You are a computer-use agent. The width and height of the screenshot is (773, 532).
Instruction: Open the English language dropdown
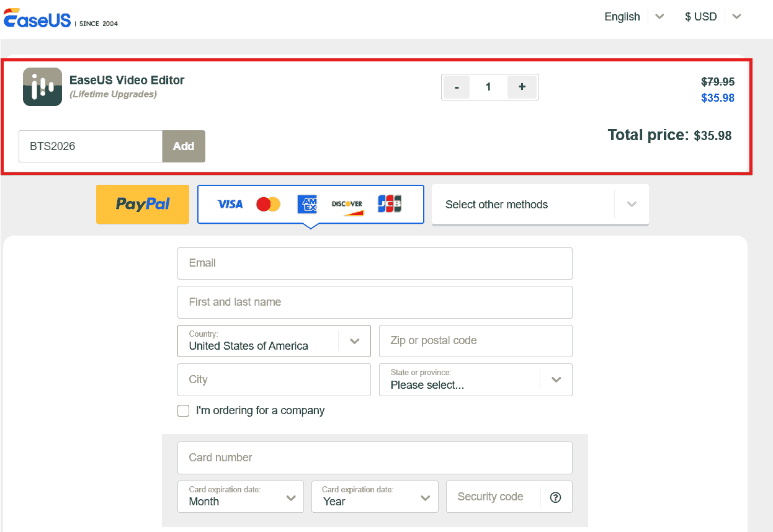634,17
